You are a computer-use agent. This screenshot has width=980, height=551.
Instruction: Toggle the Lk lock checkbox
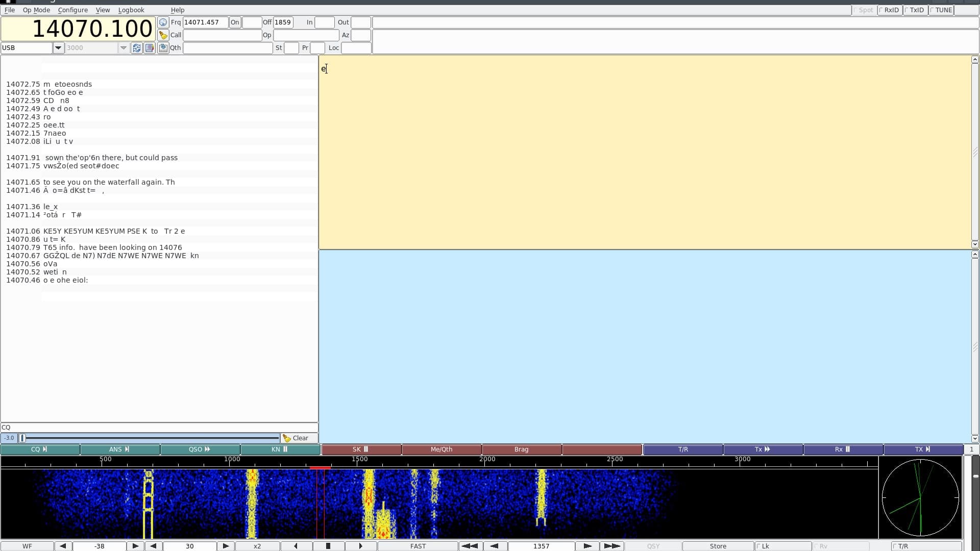pyautogui.click(x=783, y=546)
